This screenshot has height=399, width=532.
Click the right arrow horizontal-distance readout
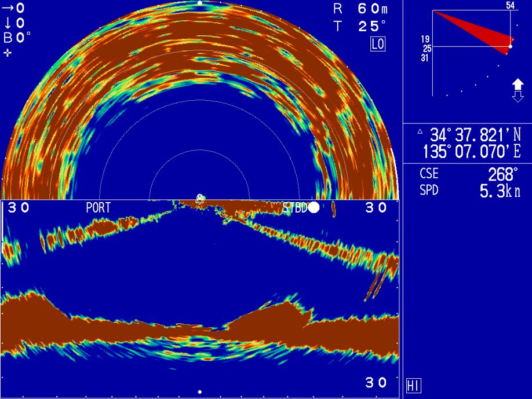pos(13,8)
